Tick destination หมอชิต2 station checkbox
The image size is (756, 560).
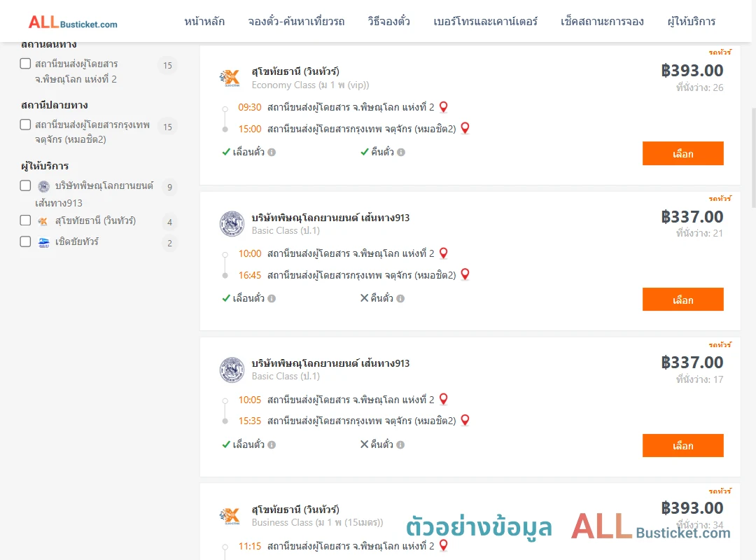coord(26,125)
